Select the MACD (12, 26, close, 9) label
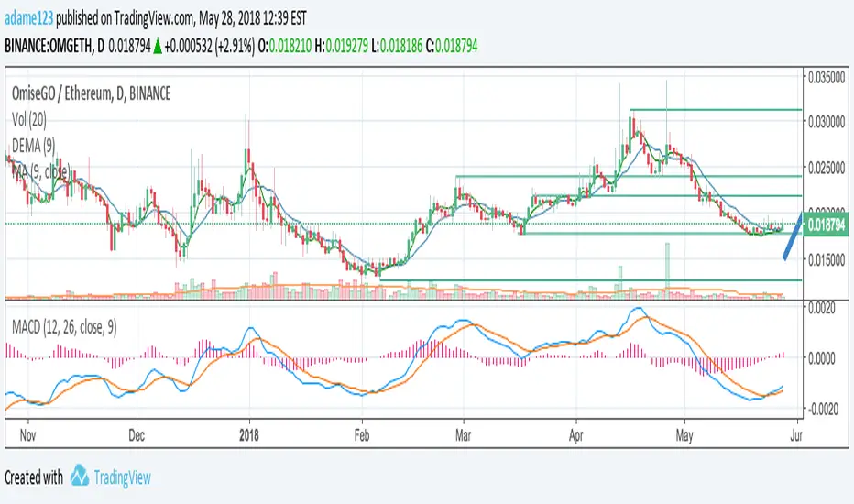 64,327
